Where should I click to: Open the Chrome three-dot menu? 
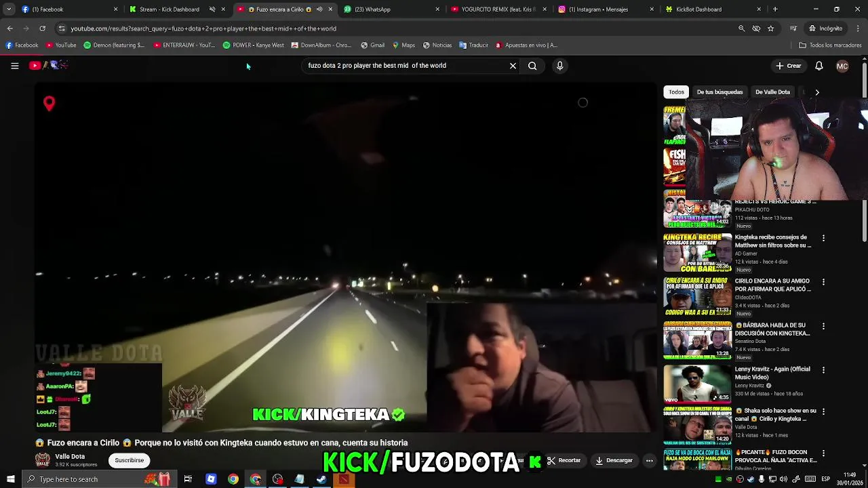(x=858, y=28)
